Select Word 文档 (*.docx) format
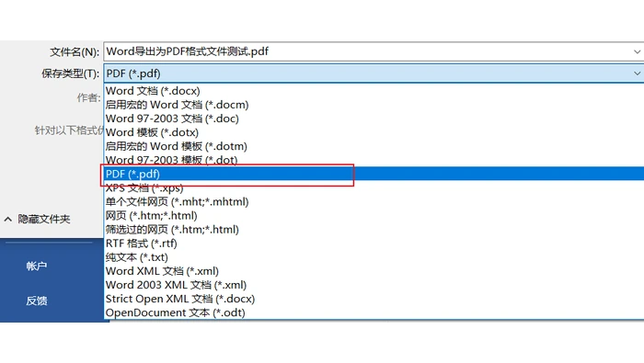Viewport: 644px width, 363px height. (374, 91)
